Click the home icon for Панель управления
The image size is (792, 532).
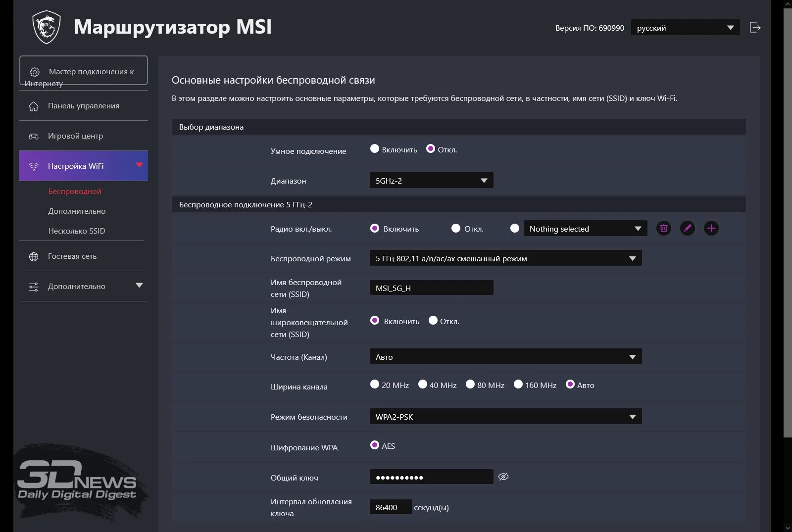(34, 106)
